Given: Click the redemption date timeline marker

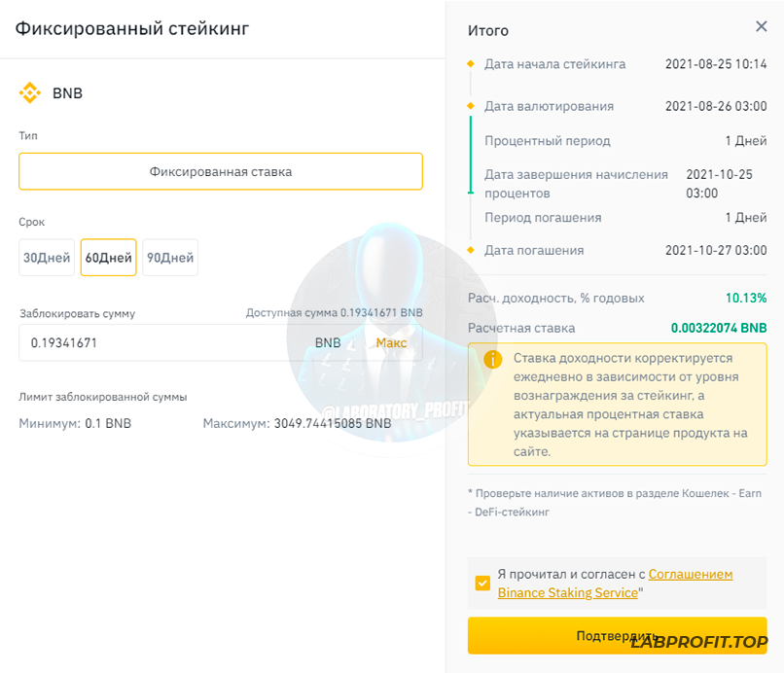Looking at the screenshot, I should (x=471, y=251).
